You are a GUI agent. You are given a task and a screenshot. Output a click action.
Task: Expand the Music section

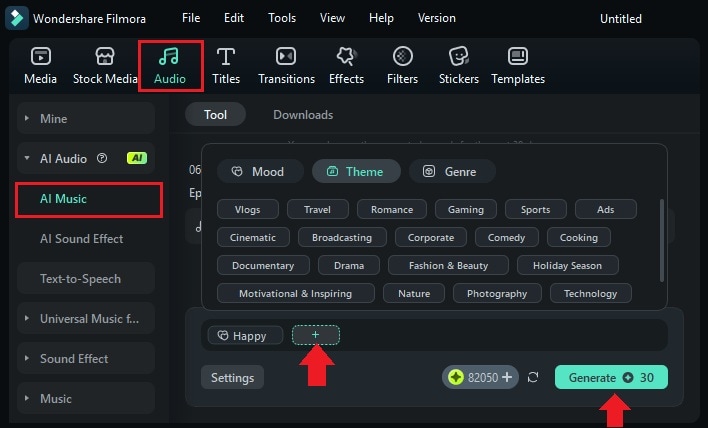coord(86,399)
